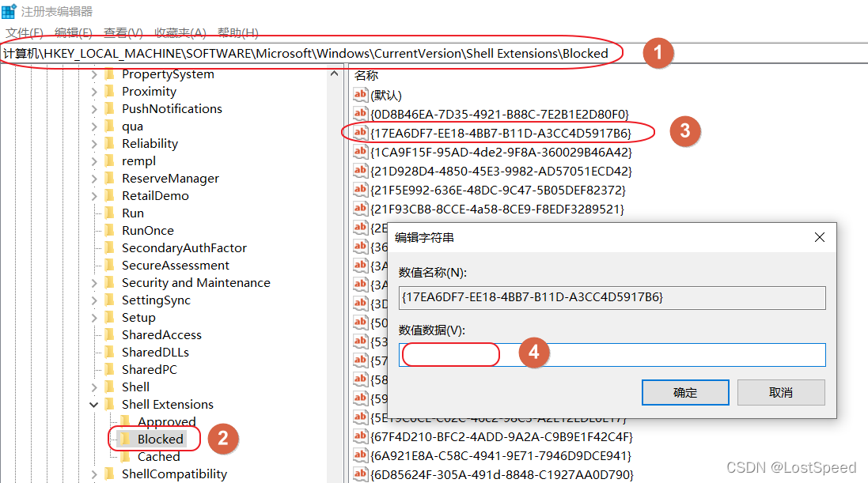Screen dimensions: 868x483
Task: Expand the rempl key
Action: 93,161
